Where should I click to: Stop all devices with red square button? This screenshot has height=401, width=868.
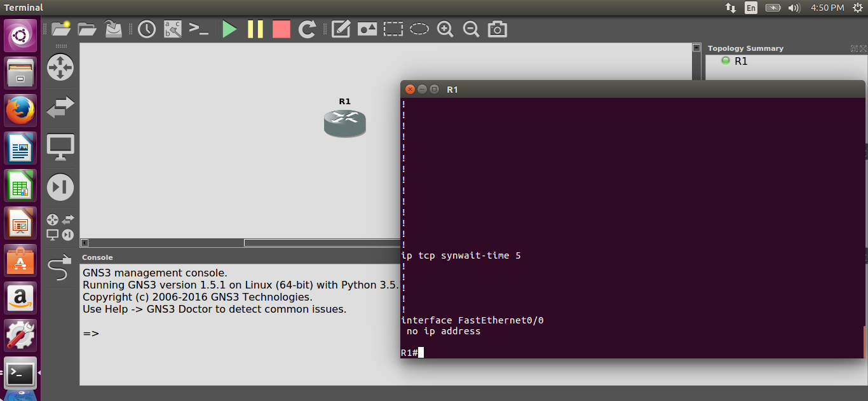(x=281, y=29)
